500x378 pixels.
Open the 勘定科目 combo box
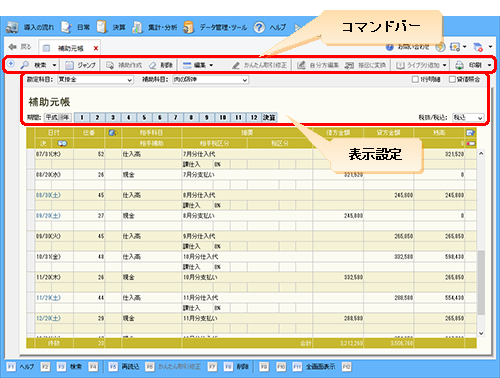pos(95,80)
